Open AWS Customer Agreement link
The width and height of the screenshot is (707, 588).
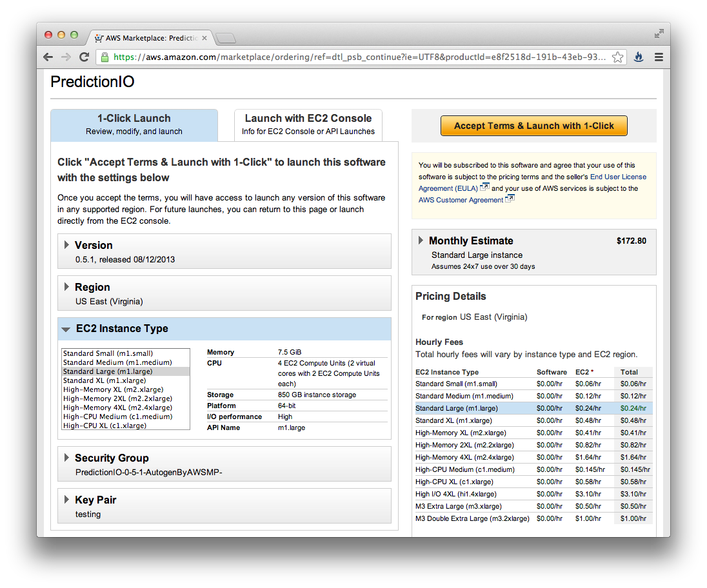click(461, 200)
